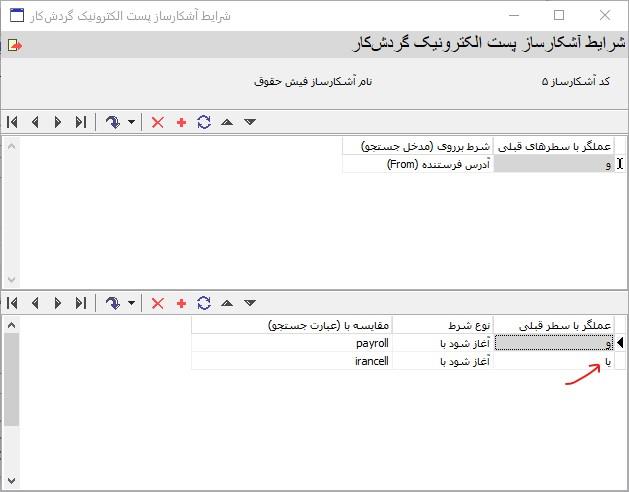Image resolution: width=629 pixels, height=492 pixels.
Task: Go to previous record in lower toolbar
Action: tap(35, 303)
